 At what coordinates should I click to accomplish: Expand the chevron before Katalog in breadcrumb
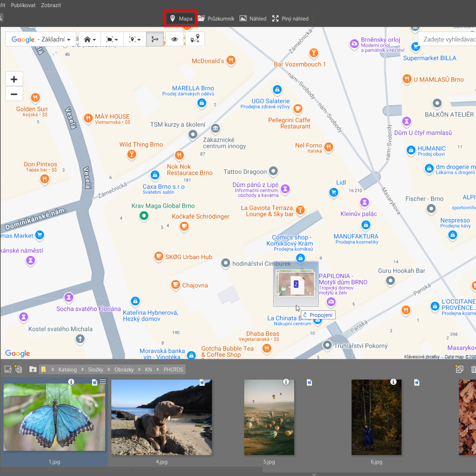pos(53,369)
